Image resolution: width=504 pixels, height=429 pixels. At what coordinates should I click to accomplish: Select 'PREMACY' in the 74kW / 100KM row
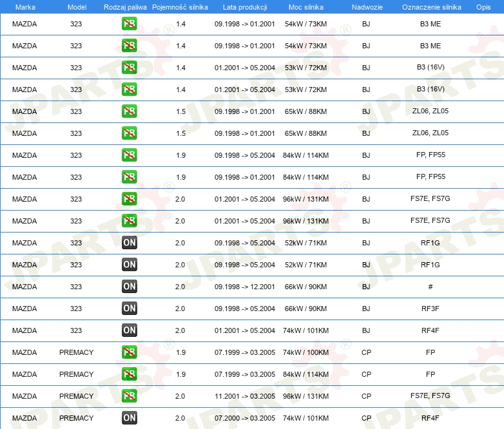(76, 352)
